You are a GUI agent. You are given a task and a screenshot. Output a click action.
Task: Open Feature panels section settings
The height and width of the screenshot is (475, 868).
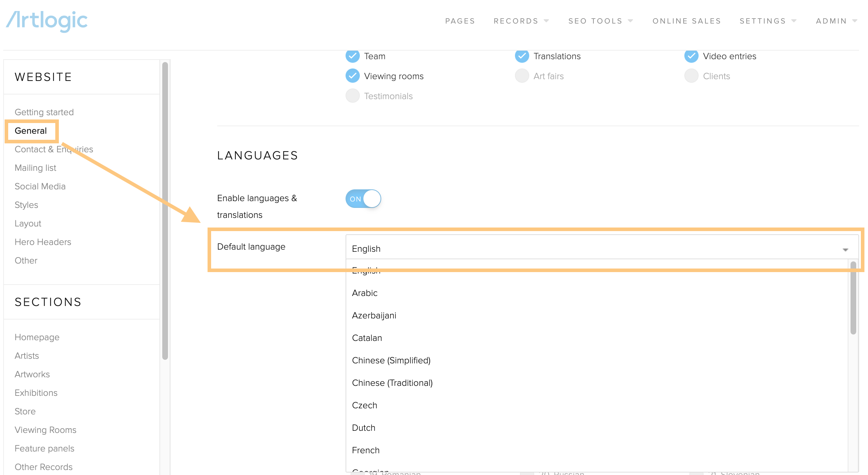click(x=44, y=448)
